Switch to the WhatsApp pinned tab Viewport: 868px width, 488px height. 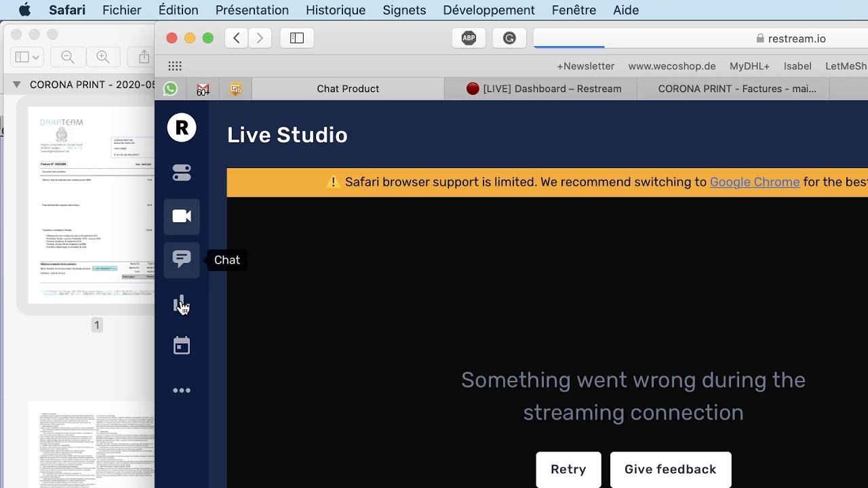tap(170, 89)
